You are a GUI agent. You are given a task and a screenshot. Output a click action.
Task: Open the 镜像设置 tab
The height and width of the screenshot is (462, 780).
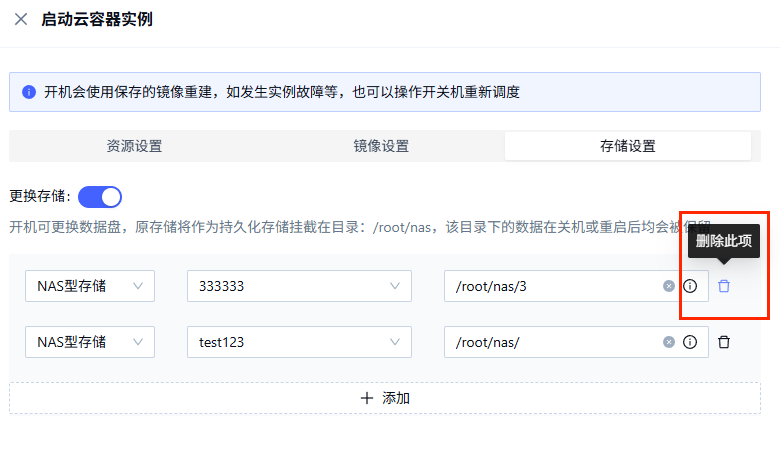click(381, 146)
